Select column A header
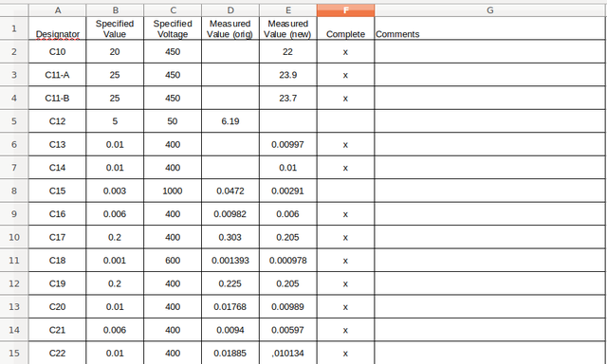607x364 pixels. (57, 10)
